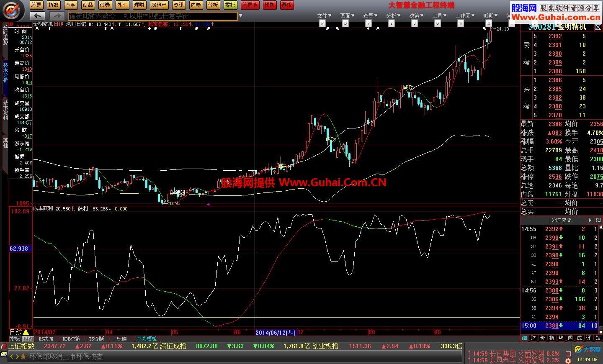Select the 存为模板 bottom tab
Image resolution: width=603 pixels, height=364 pixels.
coord(147,339)
